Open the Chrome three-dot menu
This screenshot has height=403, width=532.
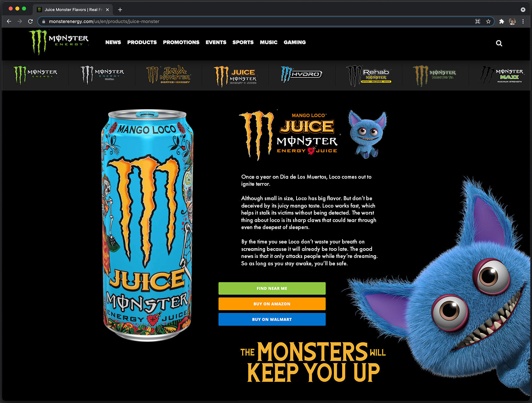coord(523,21)
